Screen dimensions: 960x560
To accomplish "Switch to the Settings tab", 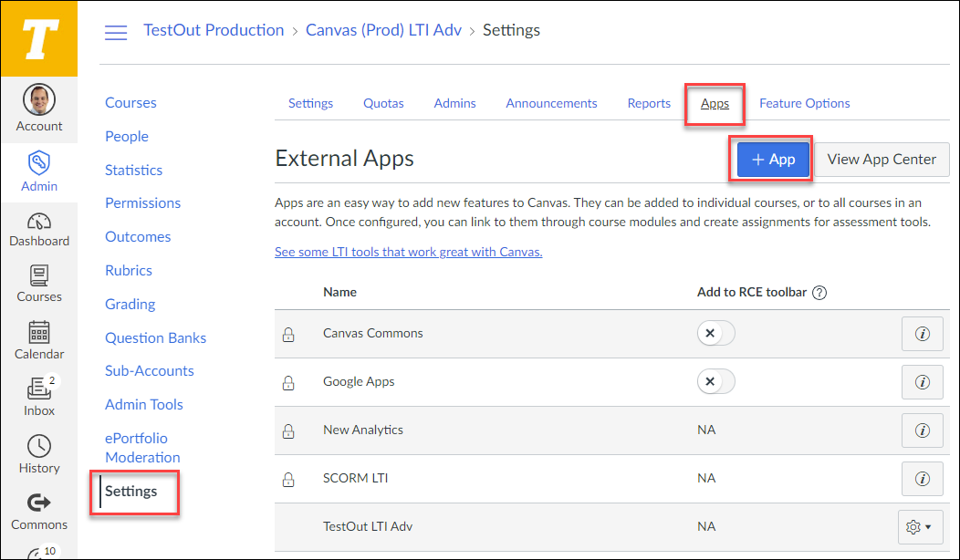I will click(310, 103).
